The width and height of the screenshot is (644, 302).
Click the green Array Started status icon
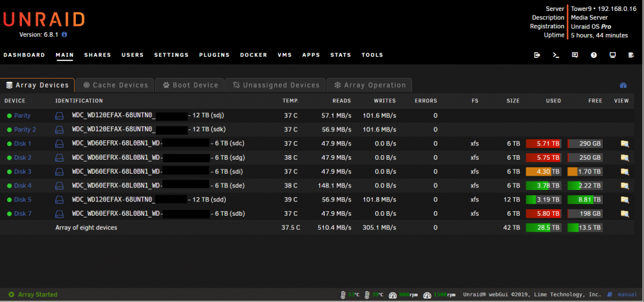tap(11, 295)
